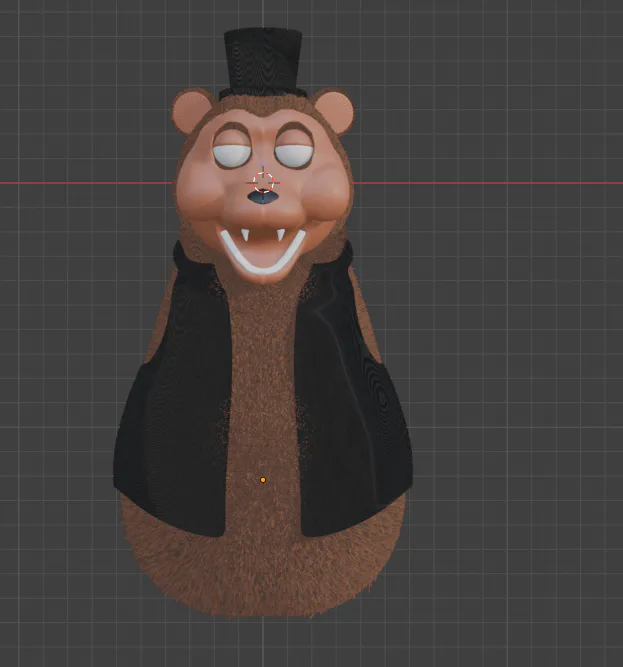This screenshot has width=623, height=667.
Task: Select the bear's right-side round ear
Action: (334, 110)
